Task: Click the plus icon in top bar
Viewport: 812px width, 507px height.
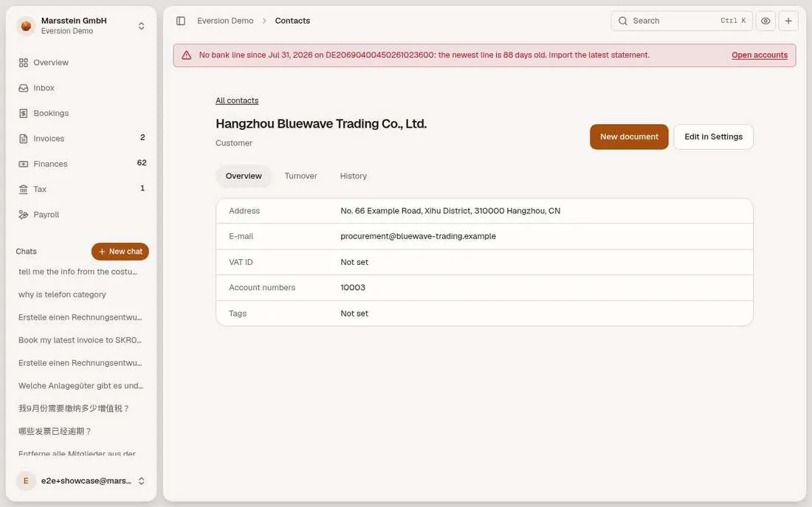Action: click(x=788, y=21)
